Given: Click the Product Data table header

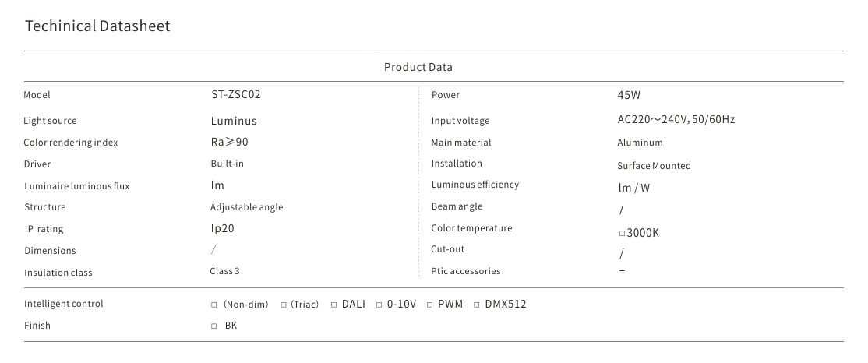Looking at the screenshot, I should [x=418, y=67].
